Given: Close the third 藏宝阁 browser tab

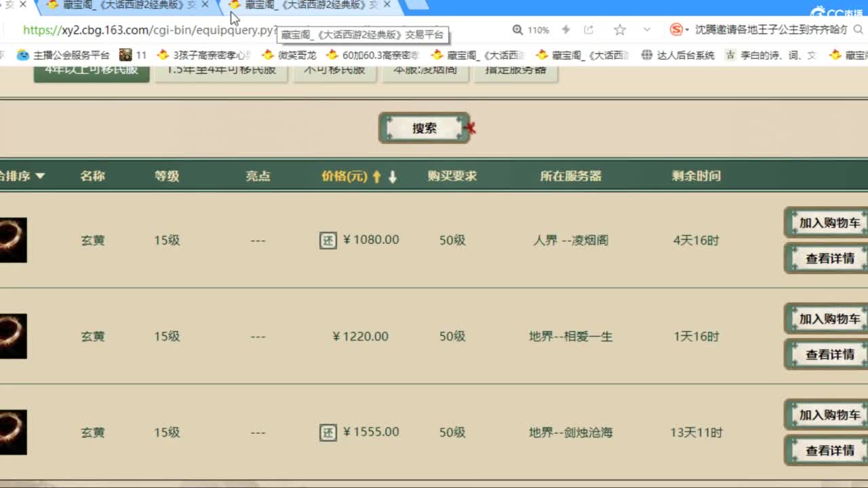Looking at the screenshot, I should click(x=387, y=5).
